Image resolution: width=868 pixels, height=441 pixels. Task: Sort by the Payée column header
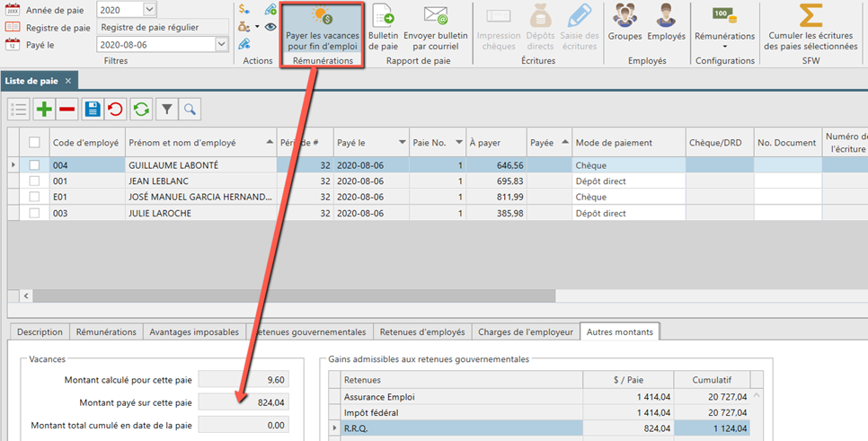[549, 142]
